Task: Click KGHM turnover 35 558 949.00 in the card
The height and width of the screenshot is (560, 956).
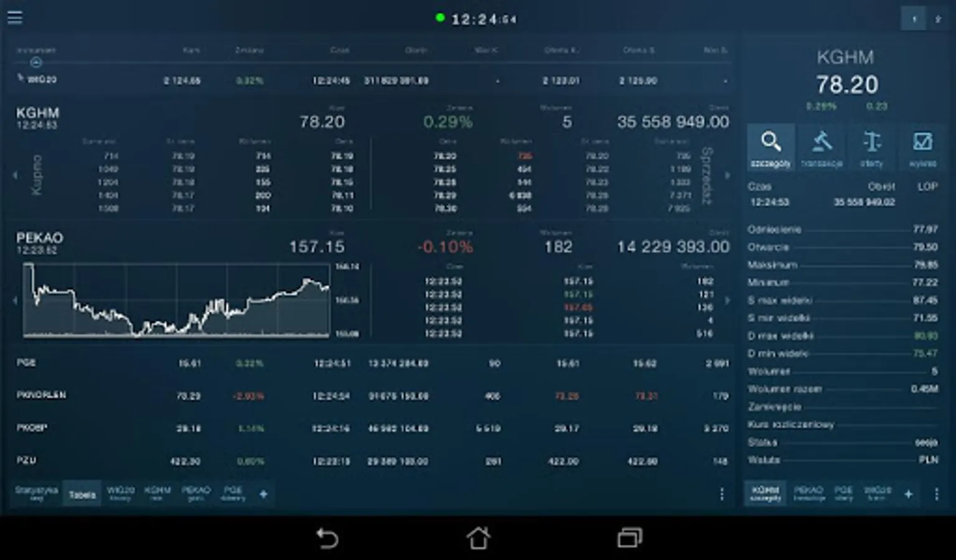Action: (673, 122)
